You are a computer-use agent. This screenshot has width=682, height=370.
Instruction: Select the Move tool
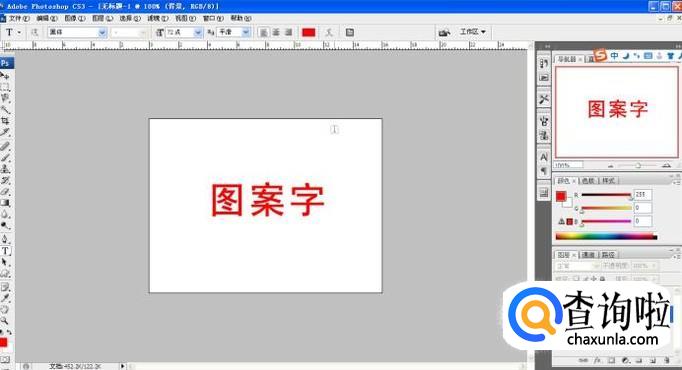pos(5,76)
